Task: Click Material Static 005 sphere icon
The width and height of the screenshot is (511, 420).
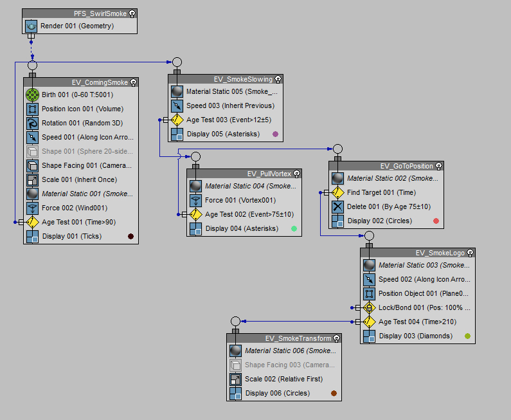Action: coord(177,91)
